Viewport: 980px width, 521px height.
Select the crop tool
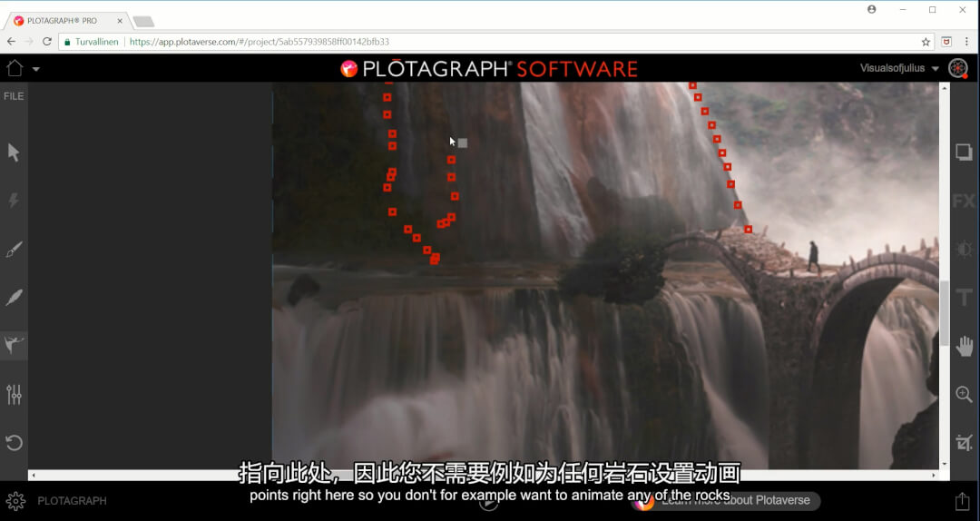tap(964, 443)
